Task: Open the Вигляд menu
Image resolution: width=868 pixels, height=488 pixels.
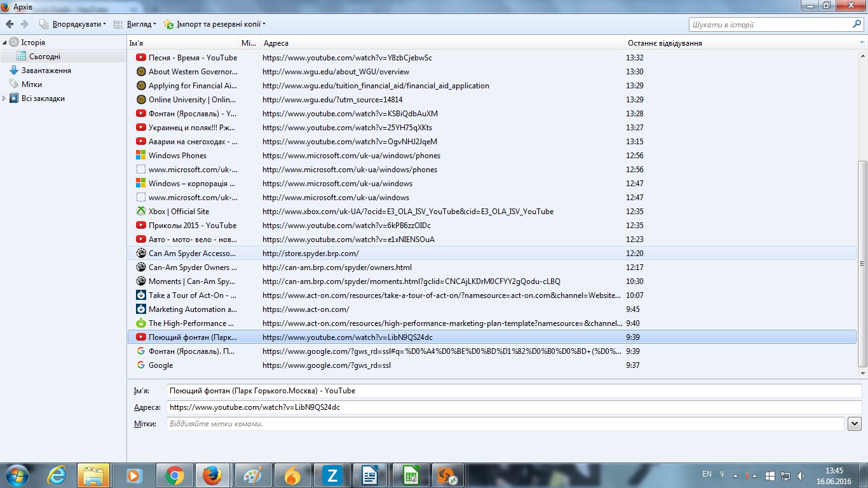Action: point(135,24)
